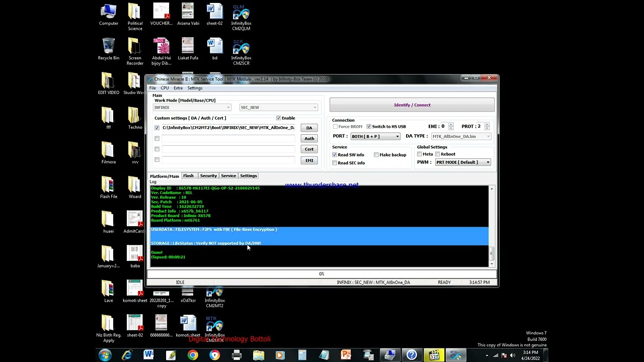Viewport: 644px width, 362px height.
Task: Open the Computer desktop icon
Action: (108, 15)
